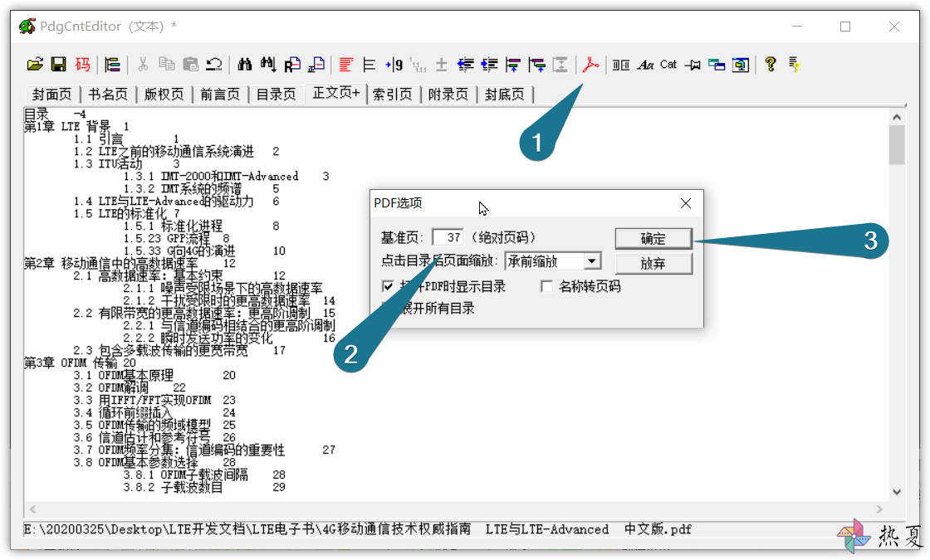
Task: Click the vertical scrollbar up arrow
Action: [897, 117]
